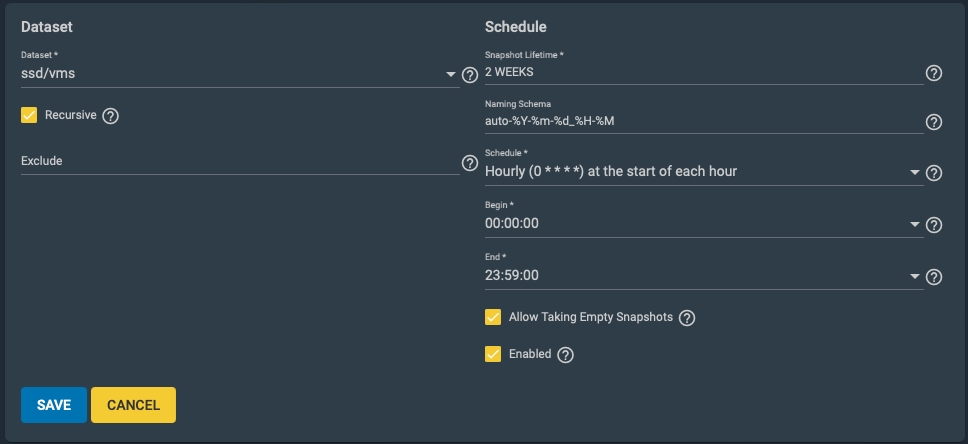968x444 pixels.
Task: Click help icon for Naming Schema
Action: pos(934,122)
